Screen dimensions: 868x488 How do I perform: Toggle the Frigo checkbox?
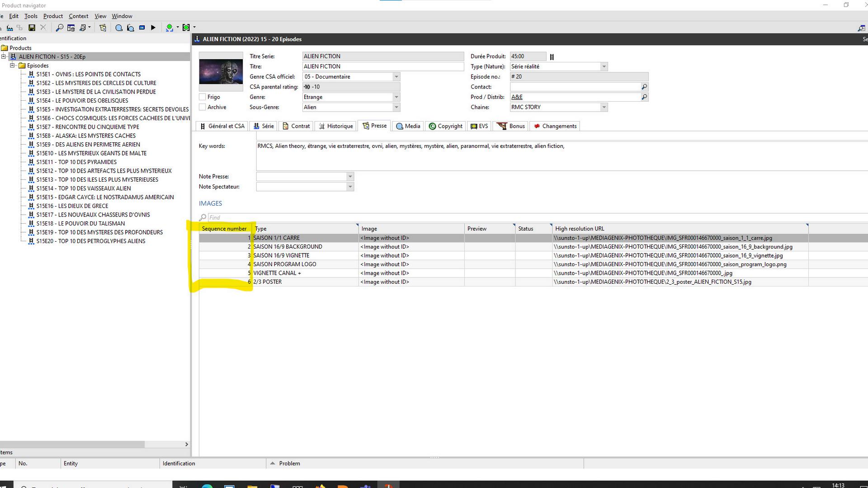203,97
